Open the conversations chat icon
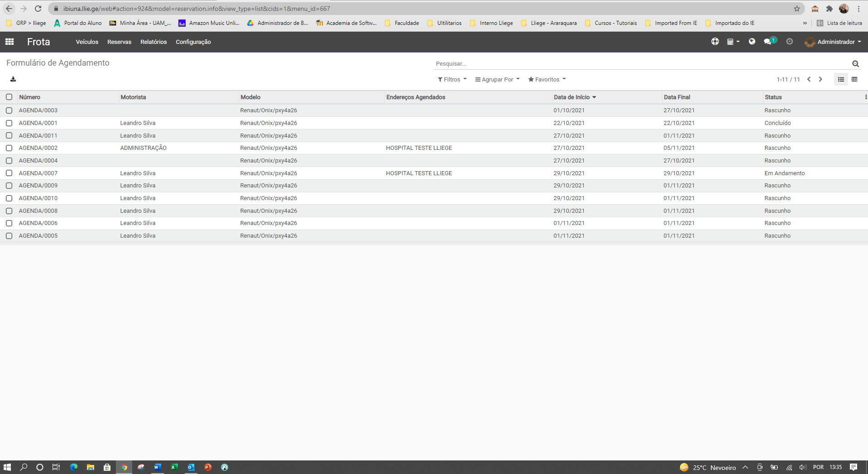This screenshot has width=868, height=474. click(767, 42)
